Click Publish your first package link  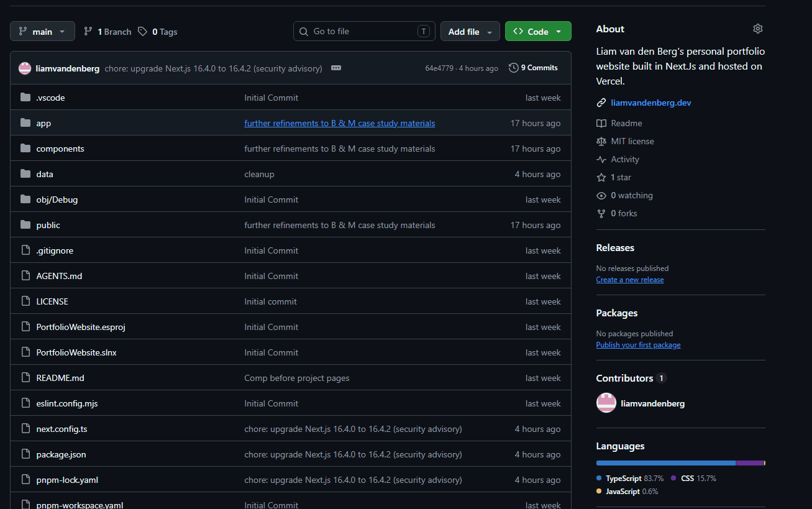[638, 345]
